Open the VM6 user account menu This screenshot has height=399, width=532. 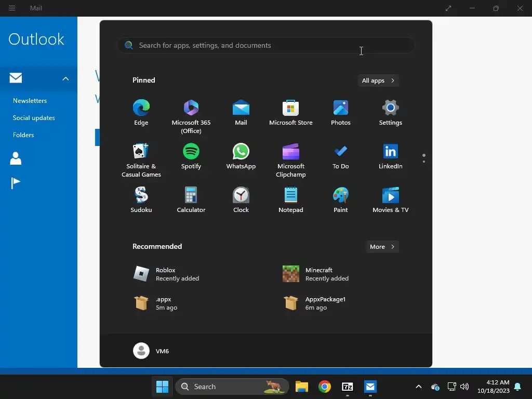click(151, 351)
